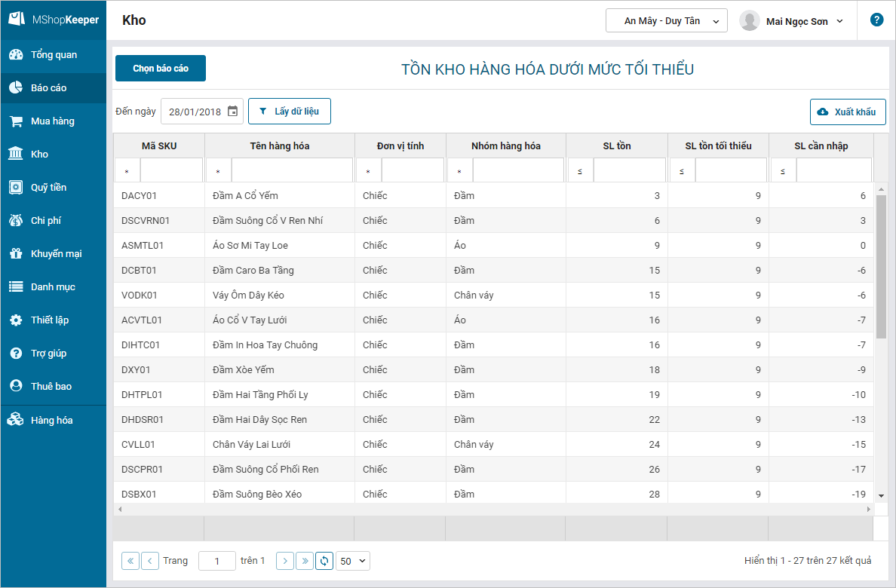Open Tổng quan in the sidebar

[x=53, y=55]
